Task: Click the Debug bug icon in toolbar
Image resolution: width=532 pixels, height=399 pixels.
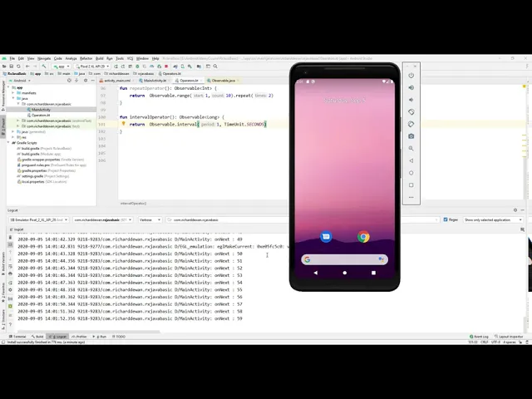Action: tap(137, 66)
